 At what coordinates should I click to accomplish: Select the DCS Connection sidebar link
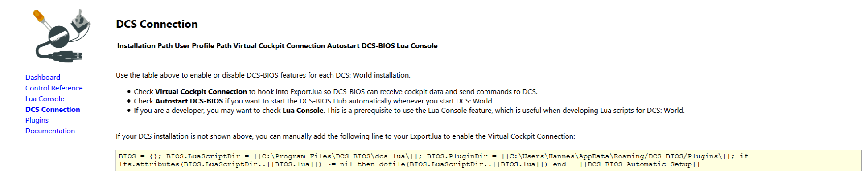point(53,110)
